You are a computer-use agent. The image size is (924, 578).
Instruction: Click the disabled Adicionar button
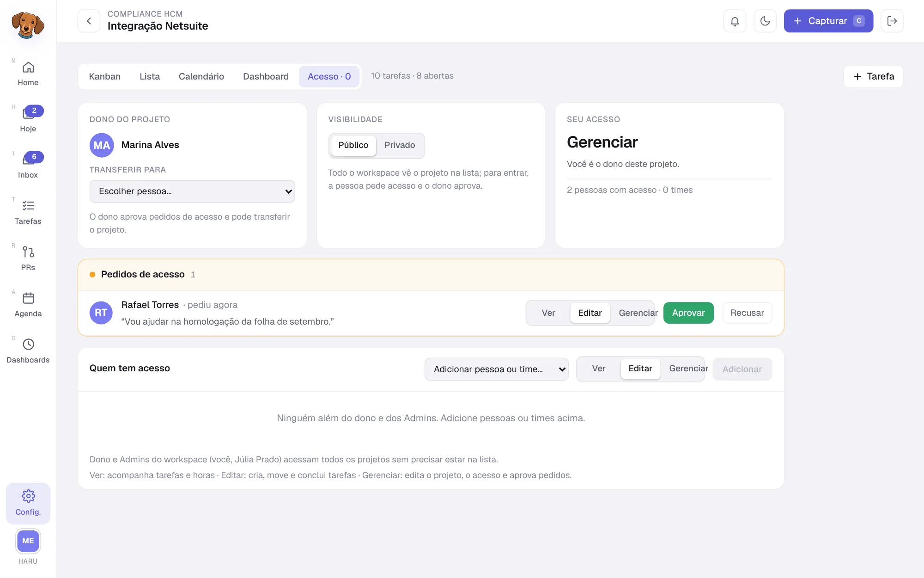click(742, 369)
